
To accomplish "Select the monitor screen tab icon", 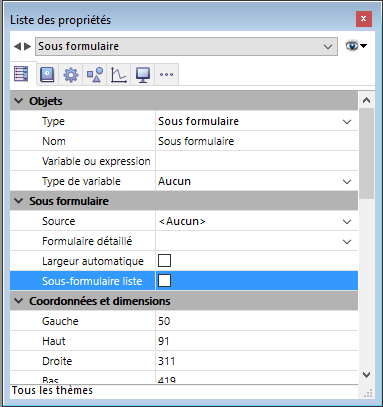I will tap(143, 74).
